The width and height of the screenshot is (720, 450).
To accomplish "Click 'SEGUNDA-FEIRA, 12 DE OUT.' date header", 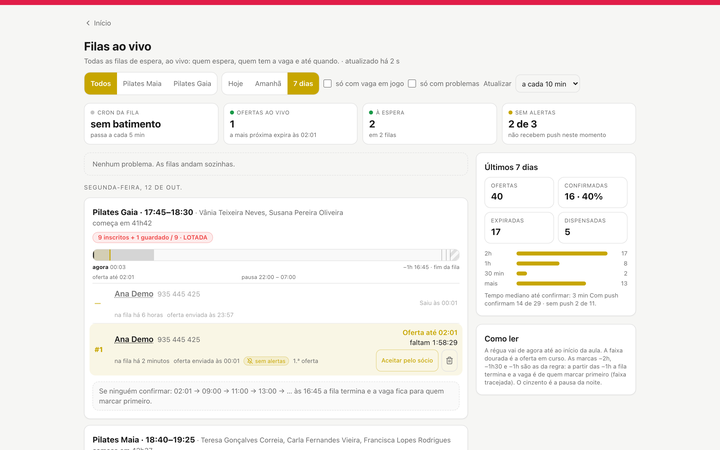I will click(x=133, y=188).
